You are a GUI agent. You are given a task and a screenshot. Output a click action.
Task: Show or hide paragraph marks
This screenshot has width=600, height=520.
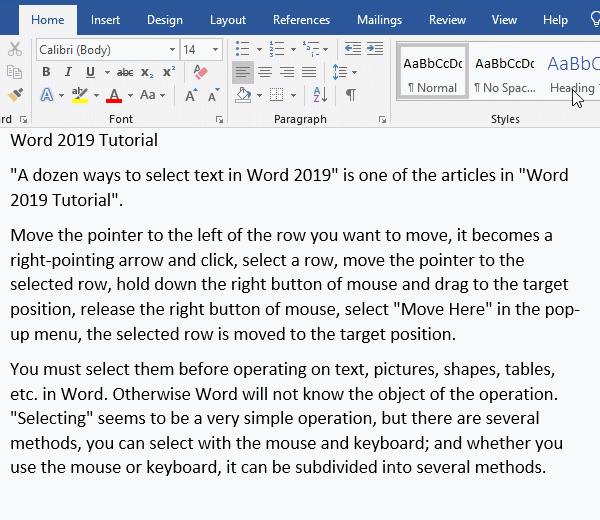point(350,95)
